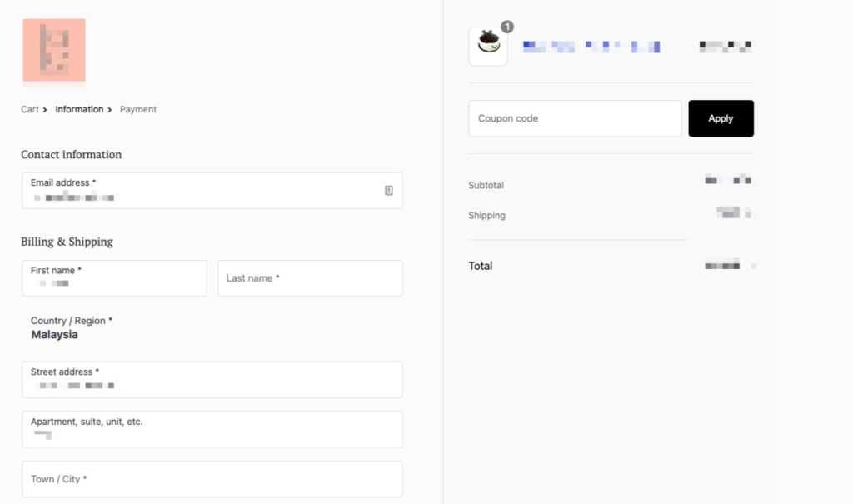Click the product thumbnail in order summary
This screenshot has height=504, width=853.
pyautogui.click(x=488, y=46)
